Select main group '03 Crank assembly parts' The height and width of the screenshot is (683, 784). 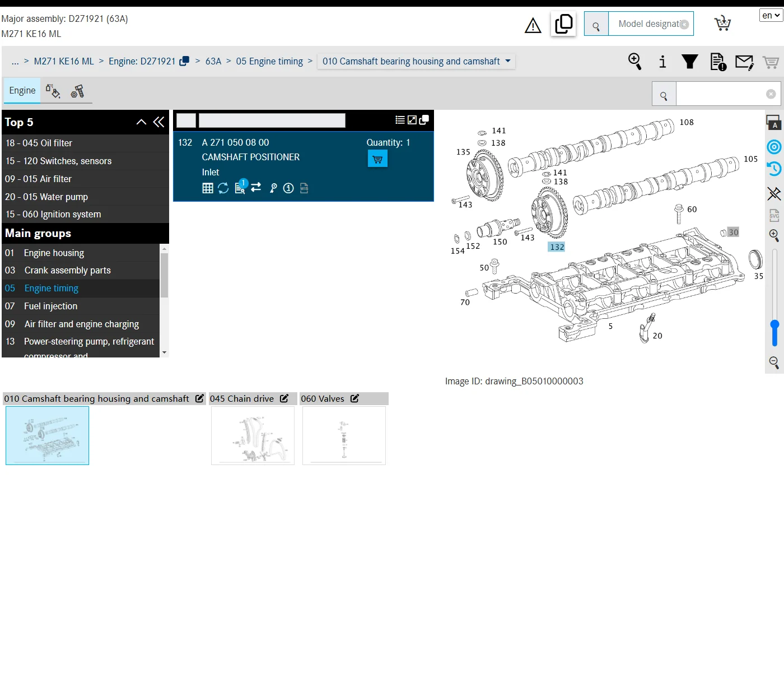pyautogui.click(x=81, y=270)
